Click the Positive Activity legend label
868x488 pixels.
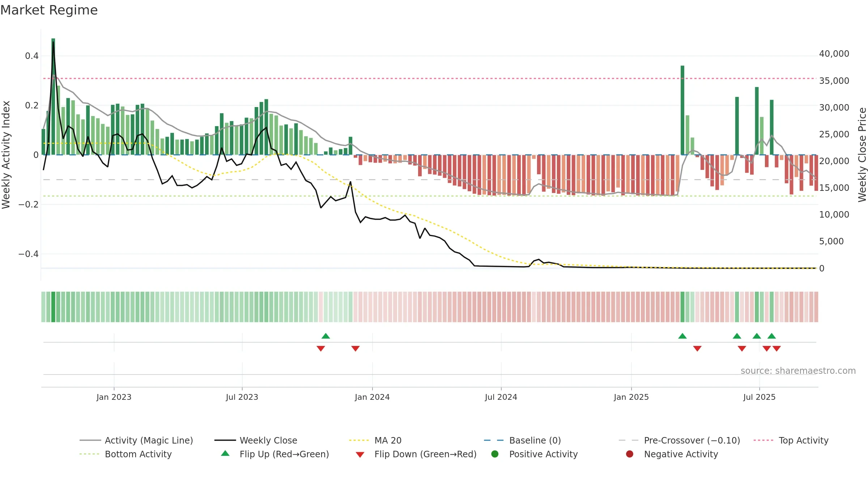pos(543,454)
